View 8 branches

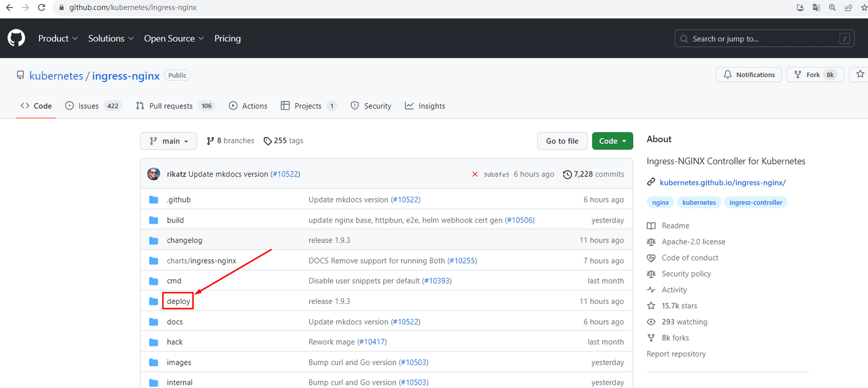tap(230, 141)
